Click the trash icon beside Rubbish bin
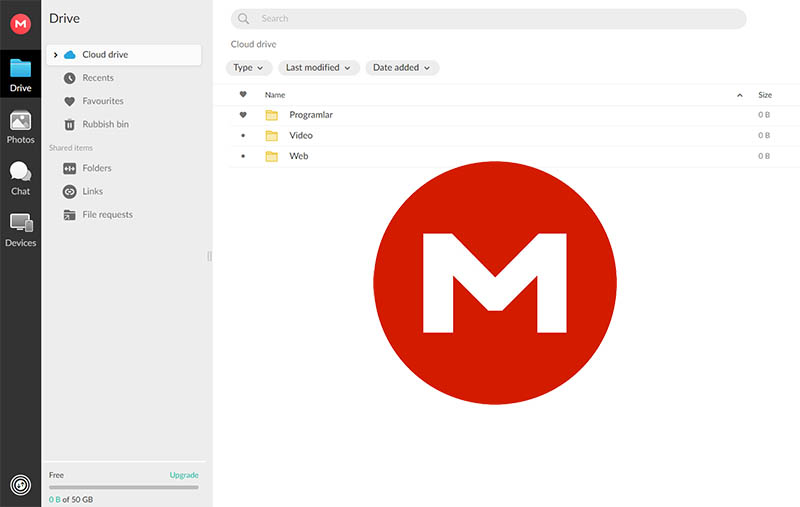Screen dimensions: 800x507 [70, 124]
